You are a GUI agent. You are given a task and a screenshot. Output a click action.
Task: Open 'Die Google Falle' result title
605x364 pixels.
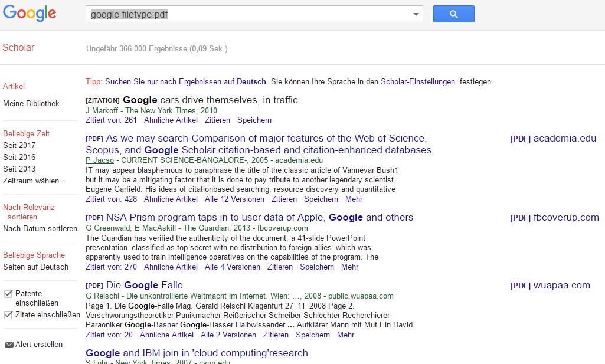tap(144, 285)
